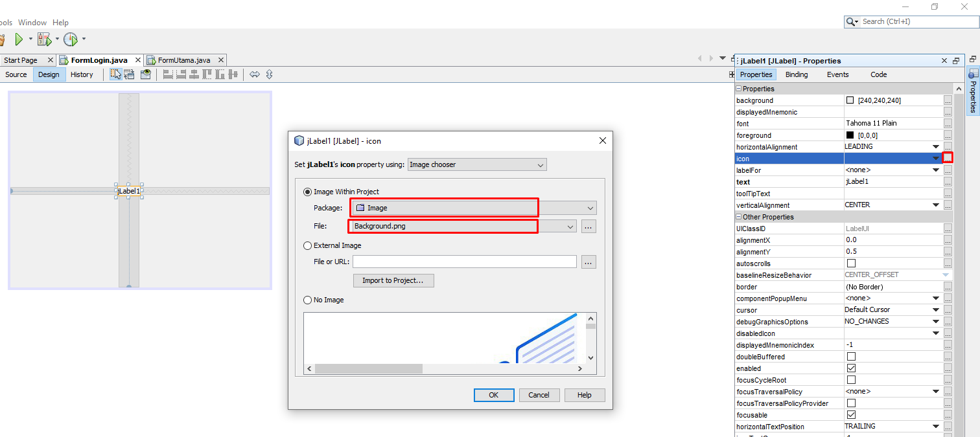The width and height of the screenshot is (980, 437).
Task: Open Preview Design with the eye icon
Action: [x=145, y=74]
